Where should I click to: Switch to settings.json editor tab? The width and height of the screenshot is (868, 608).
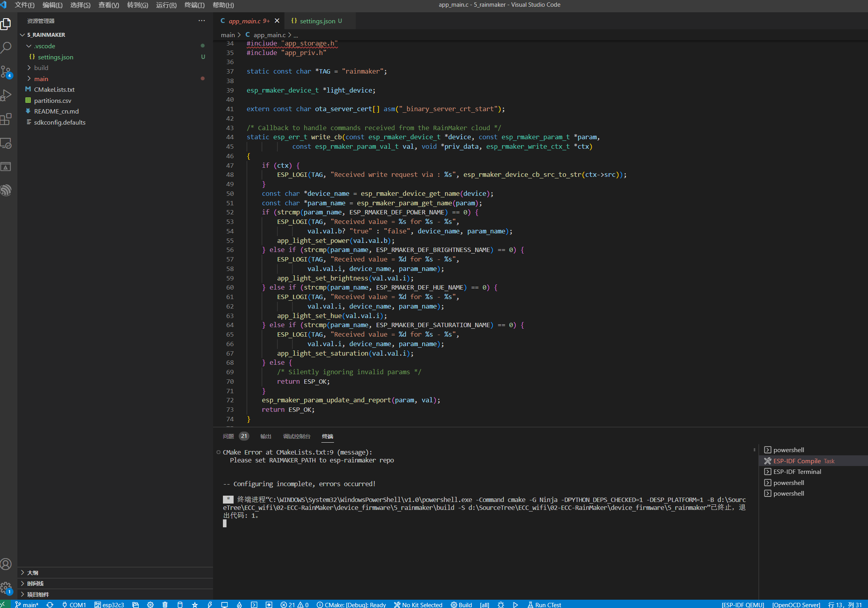click(320, 21)
